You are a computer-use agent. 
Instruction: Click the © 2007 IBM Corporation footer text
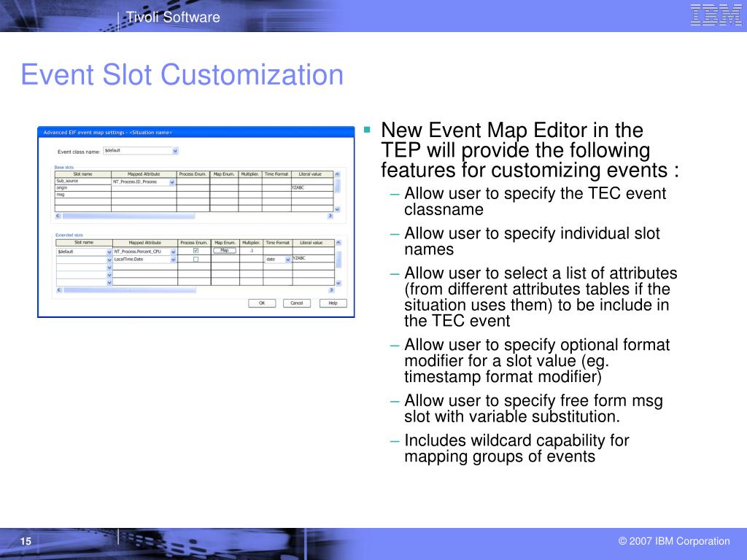pos(674,541)
